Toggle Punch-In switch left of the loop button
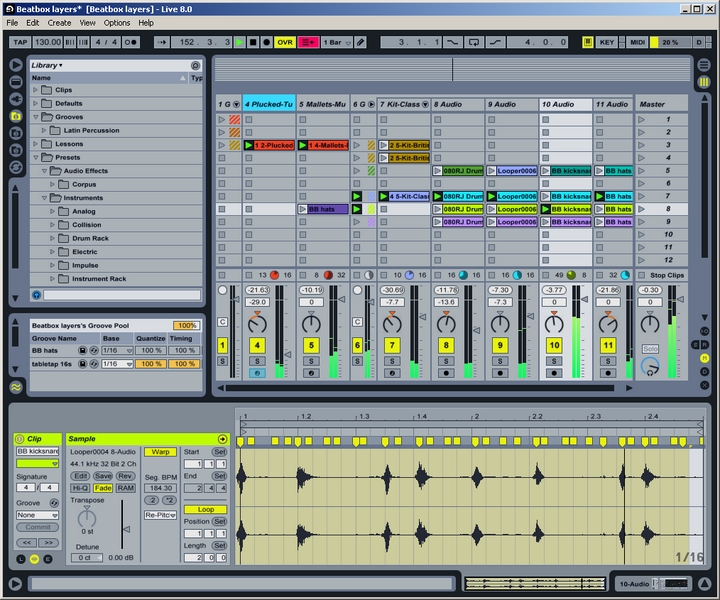This screenshot has height=600, width=720. click(452, 42)
